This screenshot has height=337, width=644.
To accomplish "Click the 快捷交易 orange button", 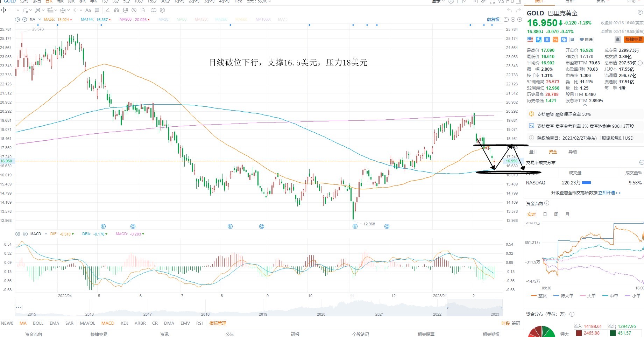I will (x=634, y=40).
